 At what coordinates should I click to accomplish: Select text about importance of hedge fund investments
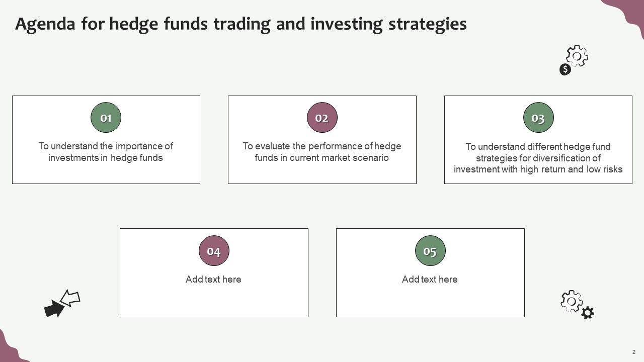tap(106, 152)
